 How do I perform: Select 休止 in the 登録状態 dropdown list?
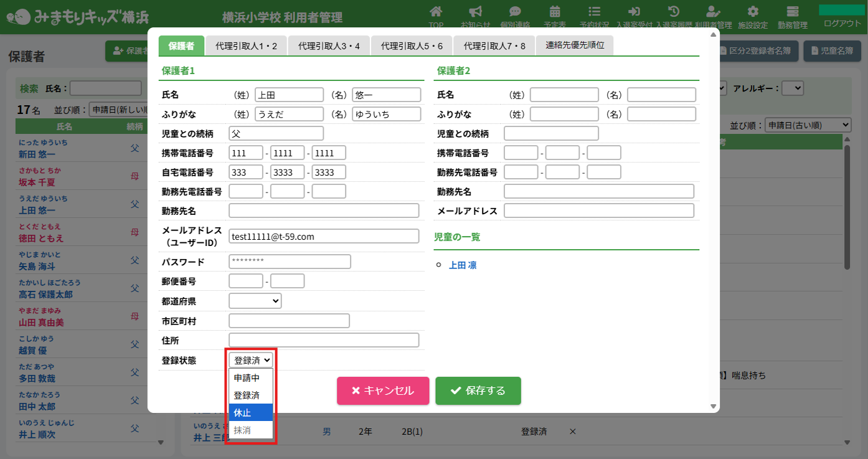pos(251,412)
